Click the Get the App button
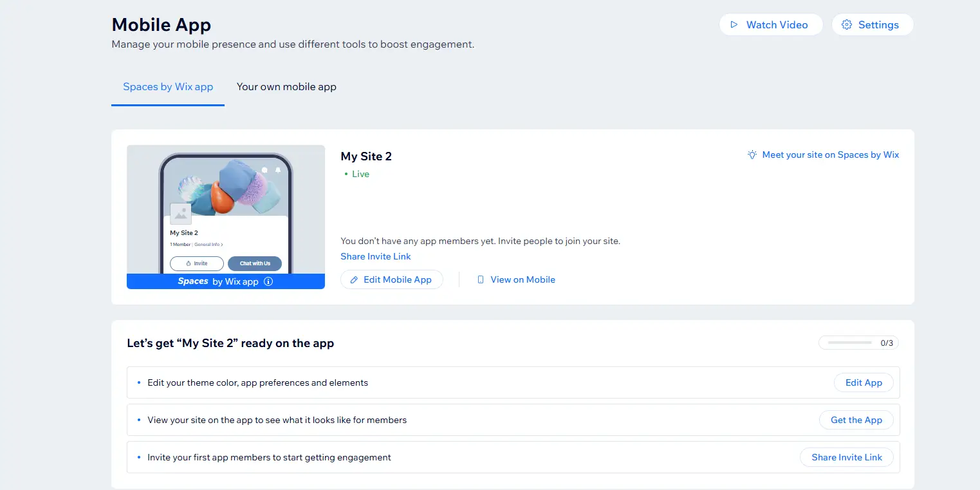980x490 pixels. point(856,420)
